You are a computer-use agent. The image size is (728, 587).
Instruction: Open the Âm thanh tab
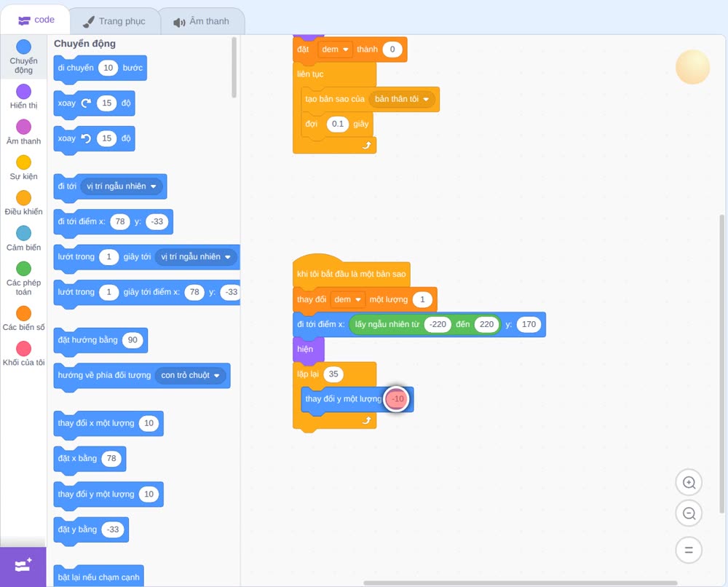point(202,21)
